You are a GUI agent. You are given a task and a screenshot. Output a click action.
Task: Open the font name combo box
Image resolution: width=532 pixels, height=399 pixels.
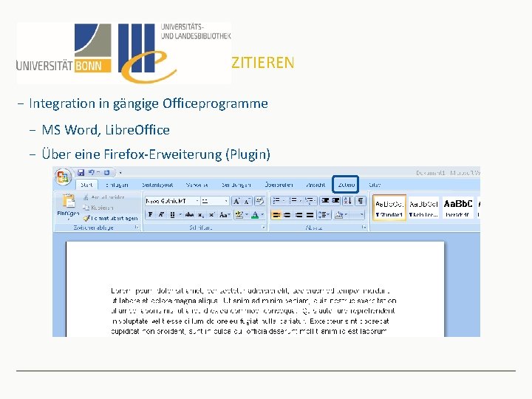point(172,201)
